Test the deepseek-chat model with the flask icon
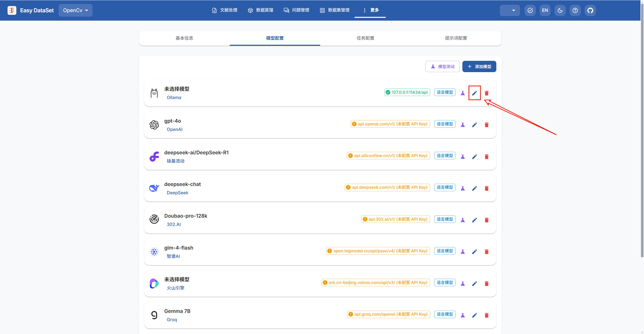 (463, 188)
